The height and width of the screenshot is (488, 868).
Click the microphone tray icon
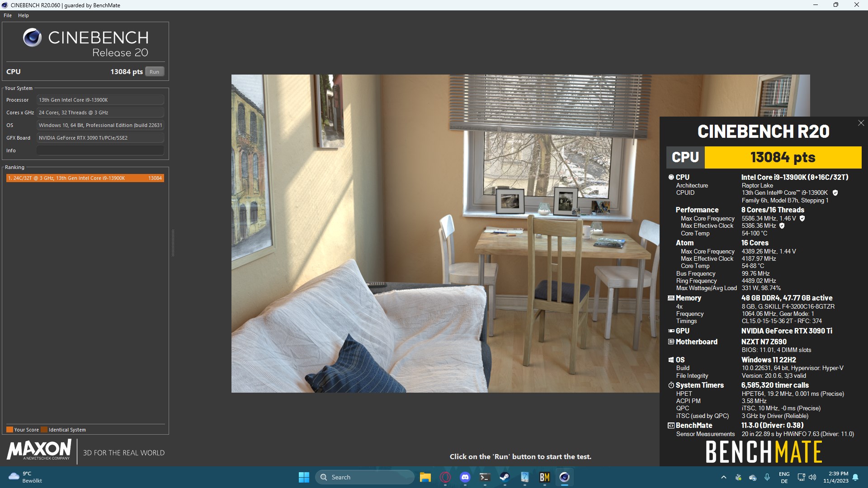click(767, 477)
